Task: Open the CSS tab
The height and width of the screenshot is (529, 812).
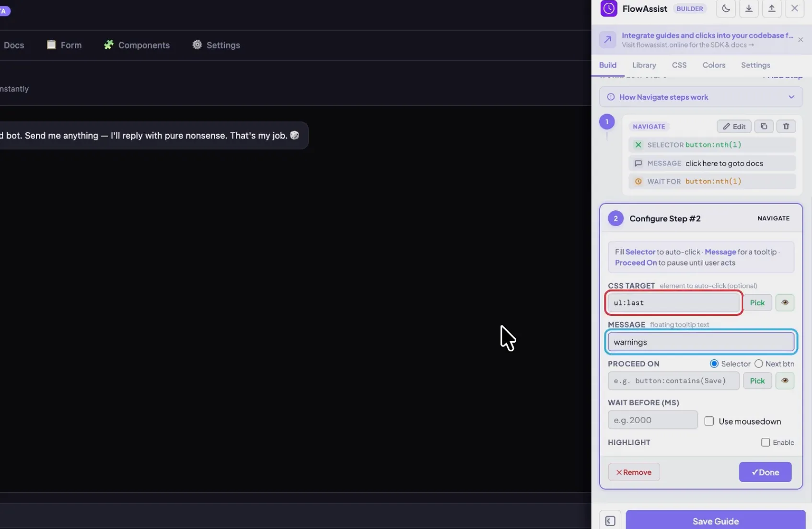Action: pyautogui.click(x=679, y=65)
